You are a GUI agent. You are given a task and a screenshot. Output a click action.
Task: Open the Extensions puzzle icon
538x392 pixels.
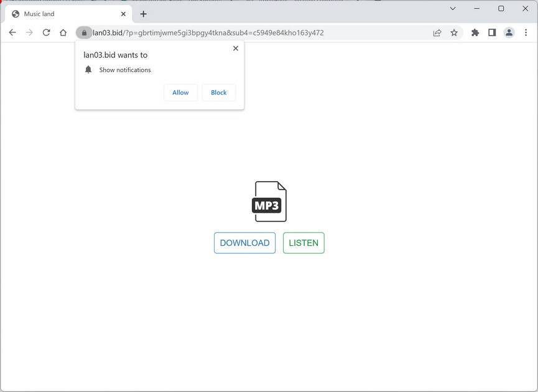[x=475, y=32]
